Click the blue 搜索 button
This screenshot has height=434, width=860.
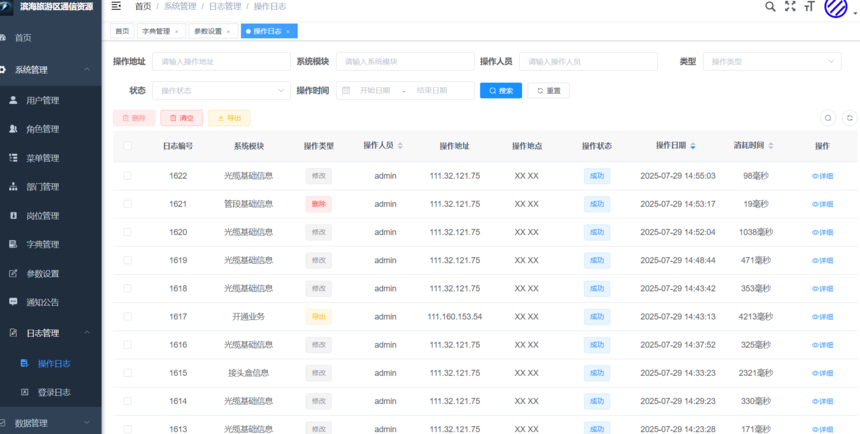pyautogui.click(x=501, y=91)
